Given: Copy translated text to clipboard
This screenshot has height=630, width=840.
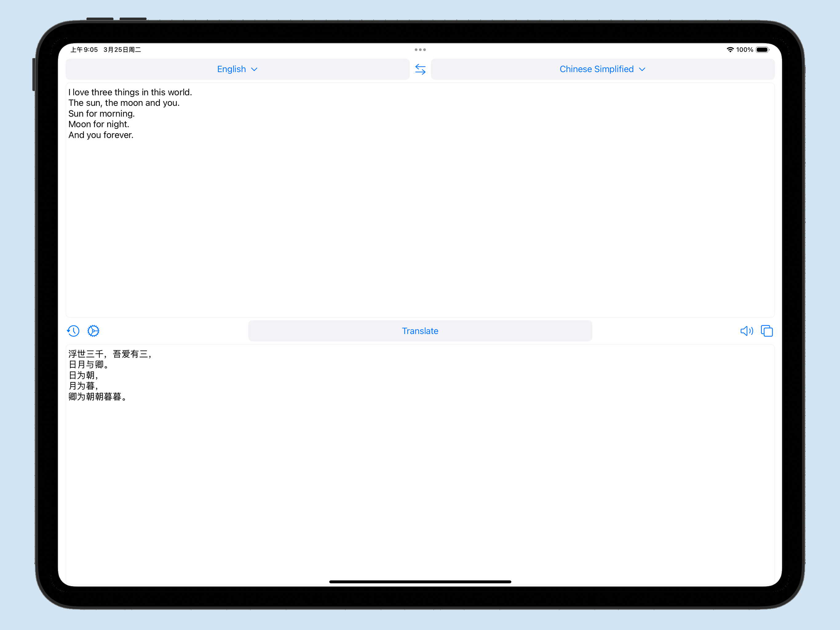Looking at the screenshot, I should tap(767, 331).
